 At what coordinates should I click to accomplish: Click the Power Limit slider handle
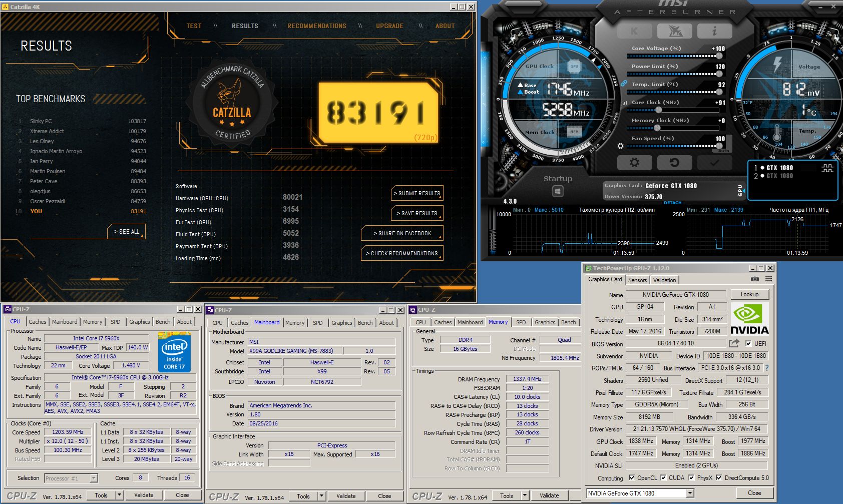[720, 74]
